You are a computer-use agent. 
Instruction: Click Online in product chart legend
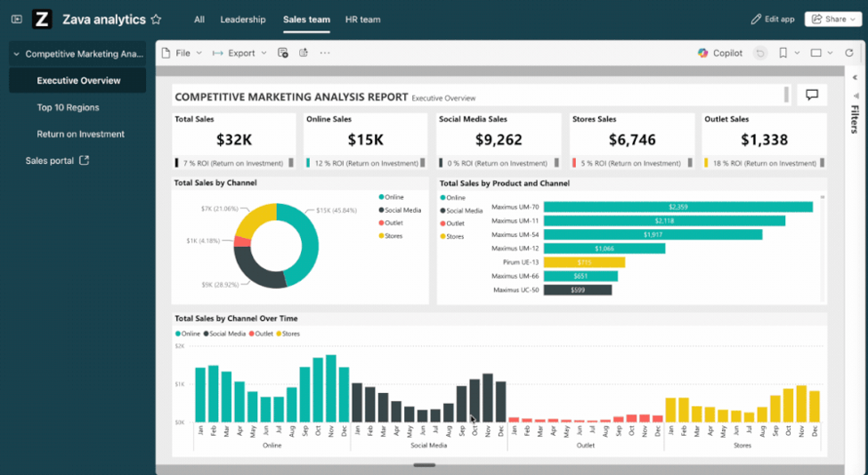453,198
